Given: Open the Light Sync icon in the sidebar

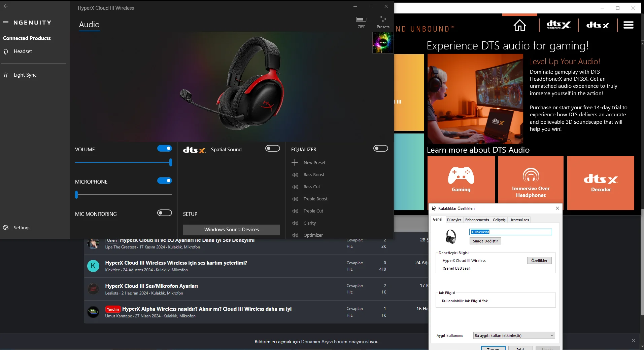Looking at the screenshot, I should [6, 75].
